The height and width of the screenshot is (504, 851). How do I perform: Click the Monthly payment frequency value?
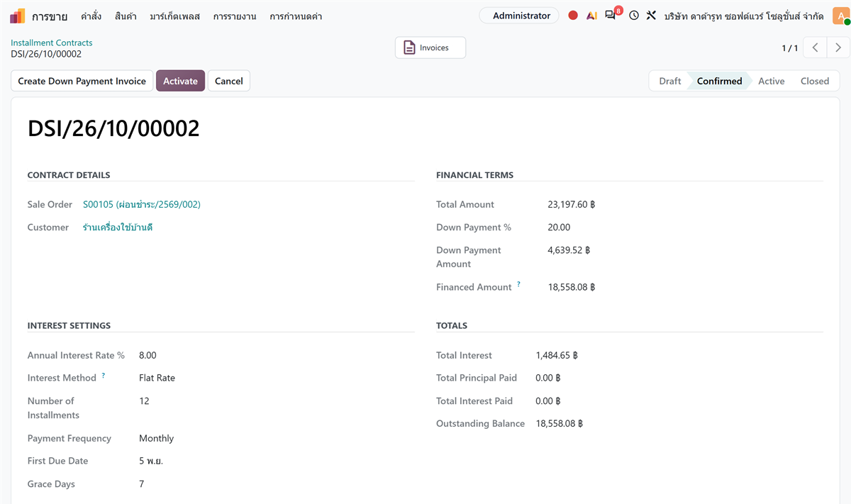coord(156,438)
